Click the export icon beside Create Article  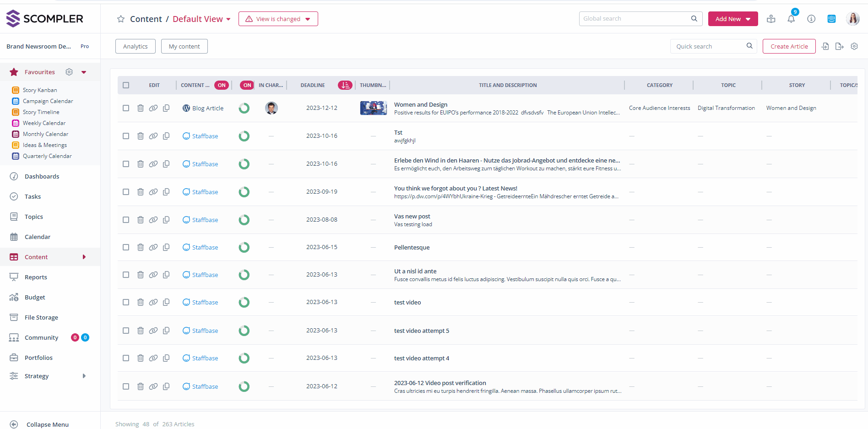point(839,46)
